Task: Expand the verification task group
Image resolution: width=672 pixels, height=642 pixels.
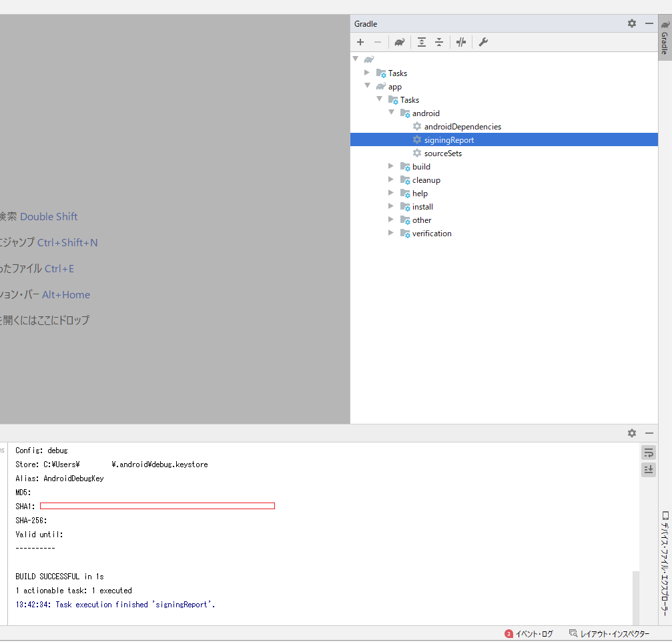Action: tap(391, 233)
